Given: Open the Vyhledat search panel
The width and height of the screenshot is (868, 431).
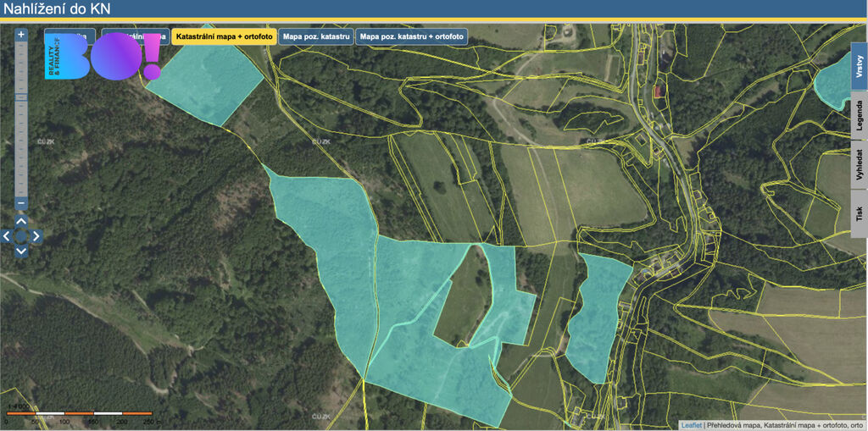Looking at the screenshot, I should pos(859,168).
